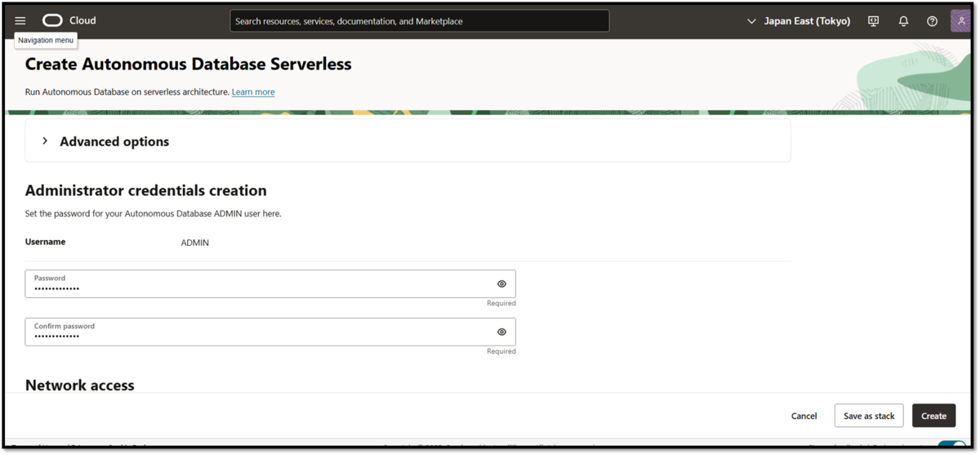Click the ADMIN username value

point(195,243)
